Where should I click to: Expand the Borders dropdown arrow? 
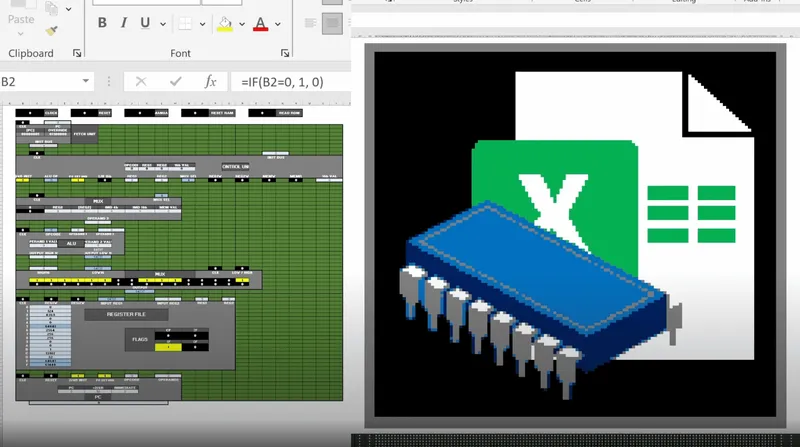tap(203, 23)
